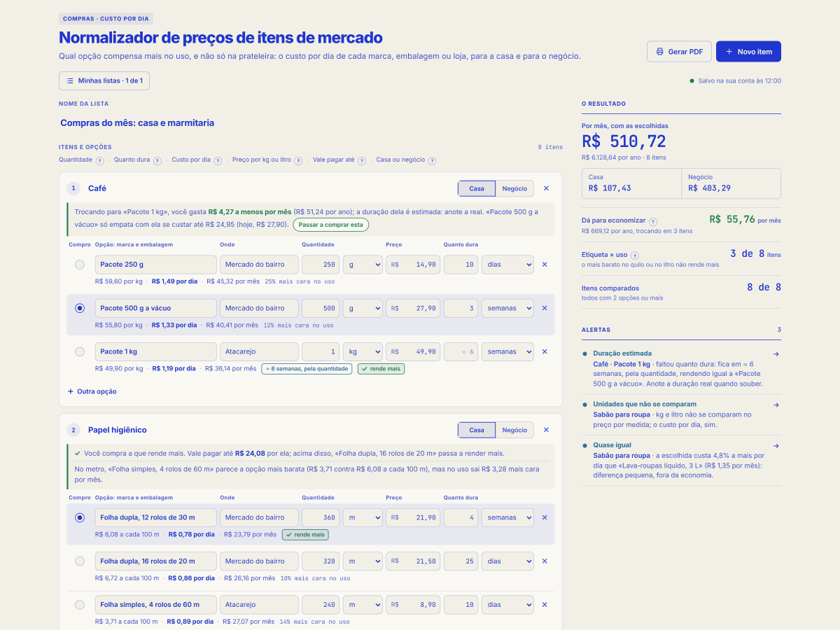Open help icon next to Casa ou negócio

pyautogui.click(x=432, y=160)
